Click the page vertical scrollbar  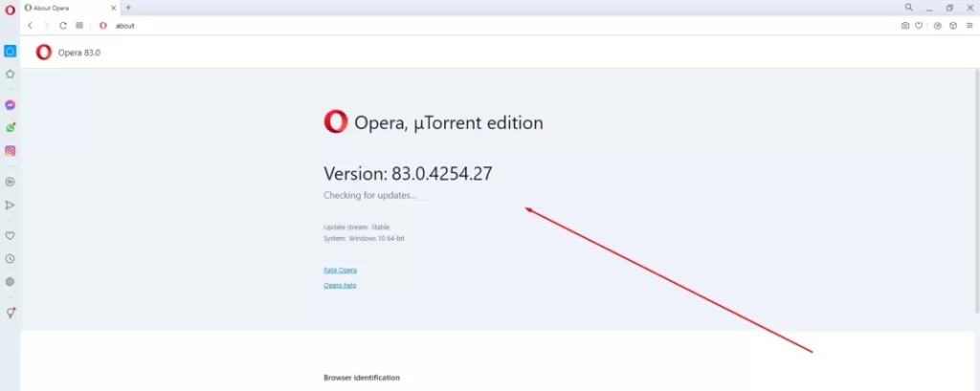click(x=977, y=190)
